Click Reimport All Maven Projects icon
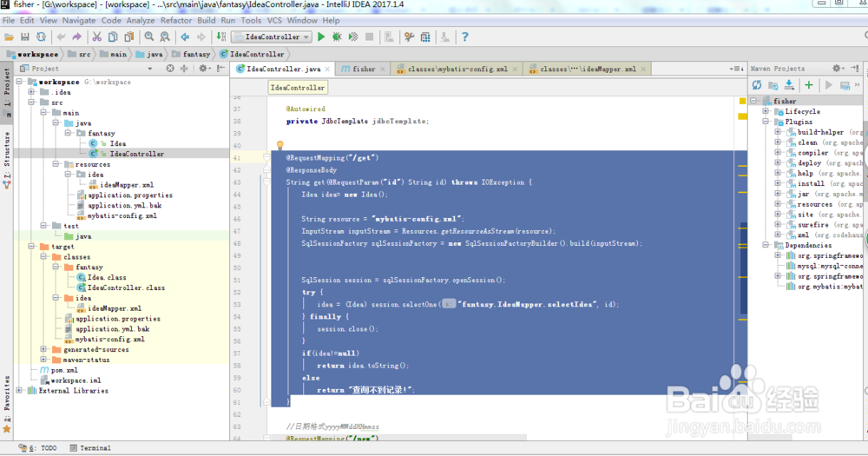 click(757, 85)
